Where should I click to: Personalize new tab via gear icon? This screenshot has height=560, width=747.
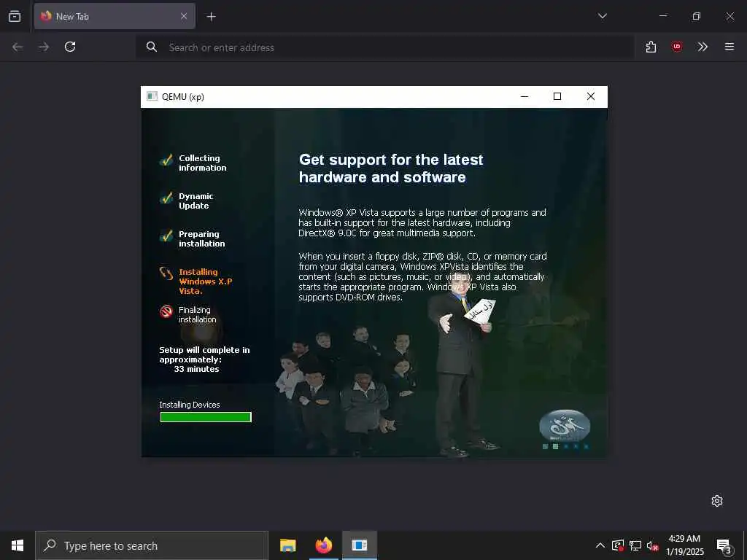(717, 500)
